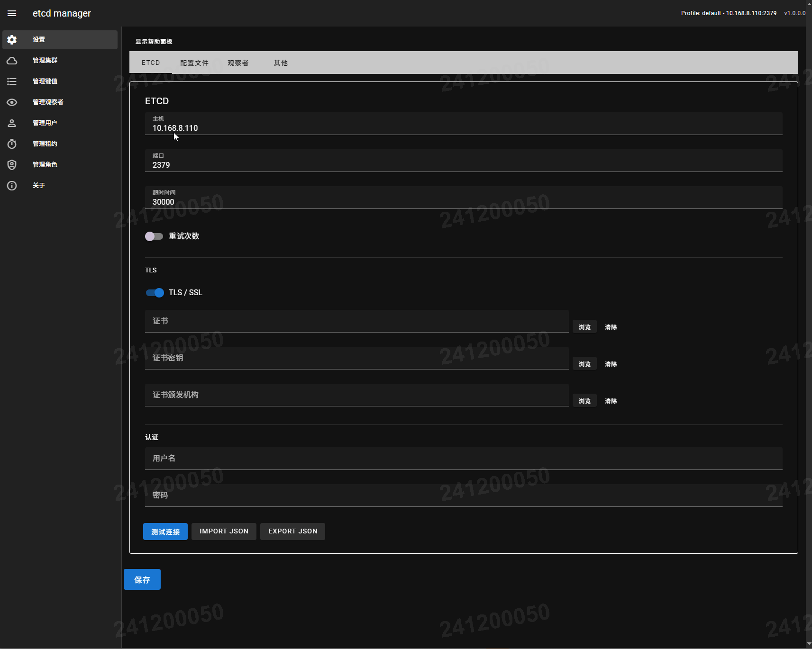Open 管理观察者 in the sidebar

pyautogui.click(x=60, y=102)
